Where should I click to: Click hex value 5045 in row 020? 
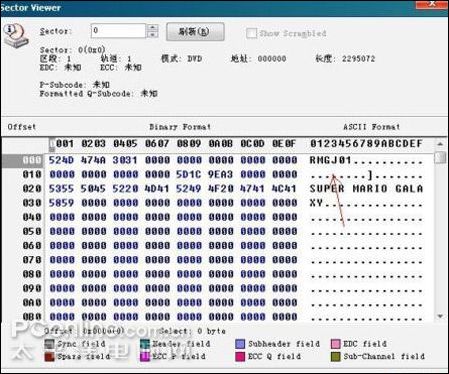click(94, 189)
